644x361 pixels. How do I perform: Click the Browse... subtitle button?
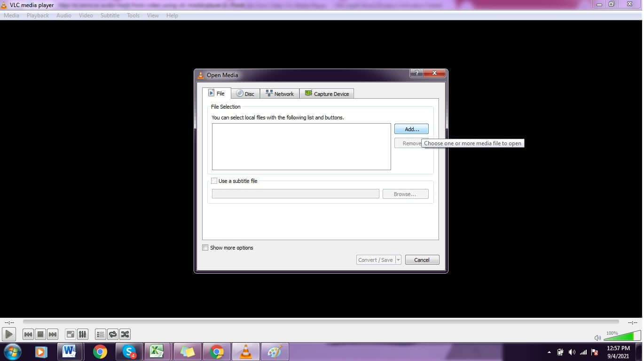405,194
